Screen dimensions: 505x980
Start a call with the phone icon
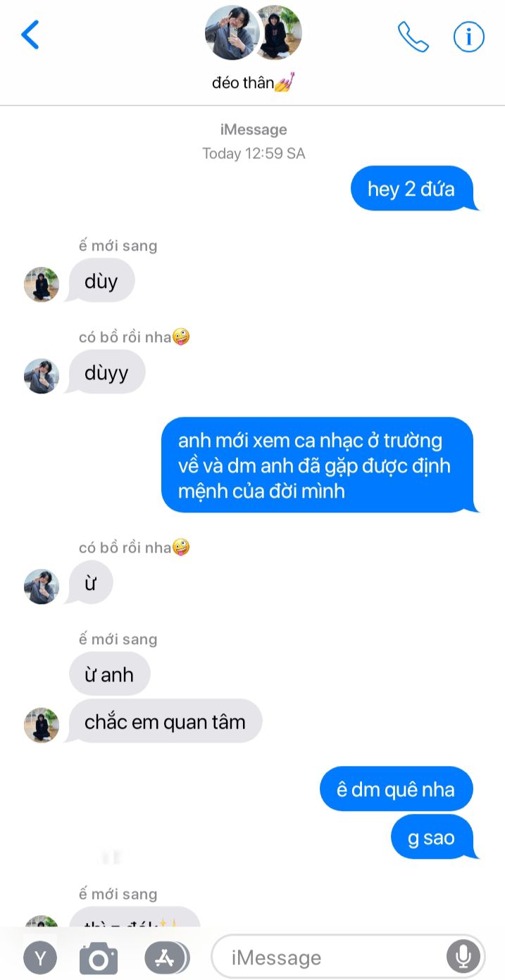413,37
